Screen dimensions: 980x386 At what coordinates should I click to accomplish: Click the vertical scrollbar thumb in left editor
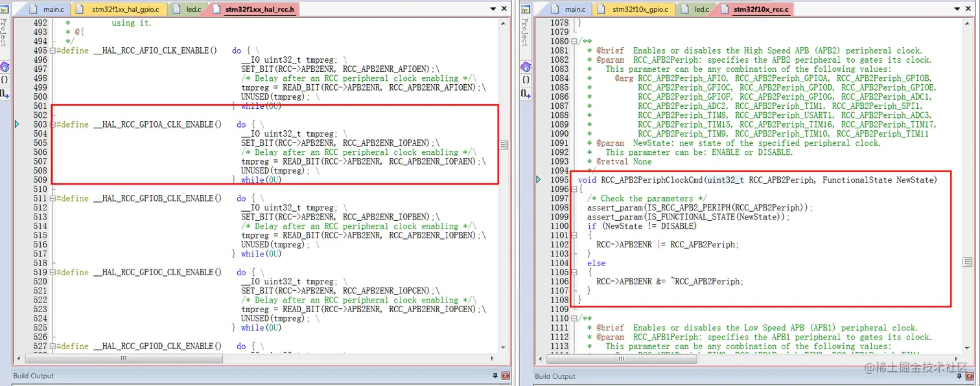tap(504, 144)
